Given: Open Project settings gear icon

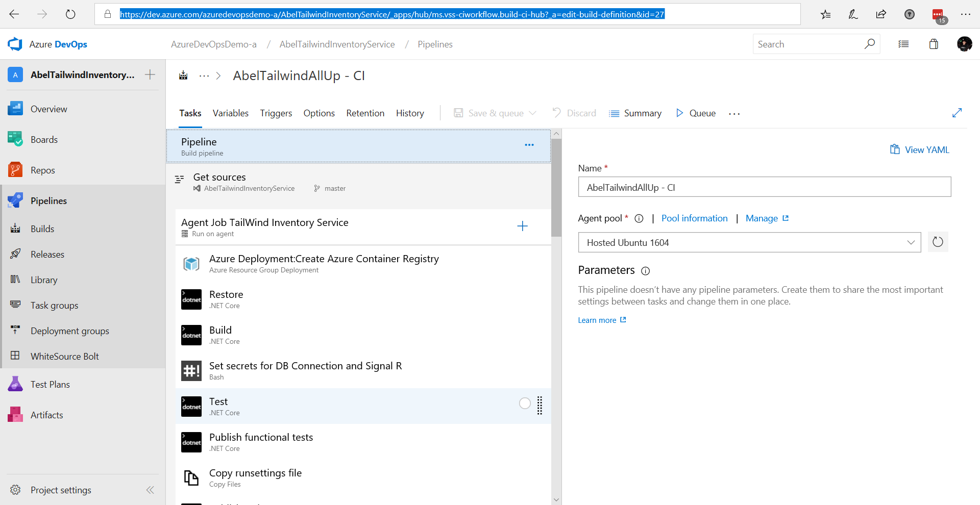Looking at the screenshot, I should (15, 490).
